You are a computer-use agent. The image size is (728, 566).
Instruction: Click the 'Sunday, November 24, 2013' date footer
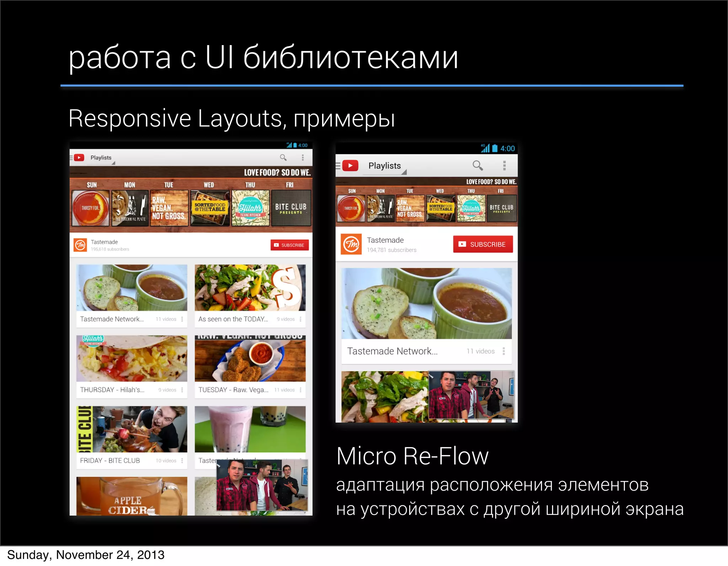point(86,555)
